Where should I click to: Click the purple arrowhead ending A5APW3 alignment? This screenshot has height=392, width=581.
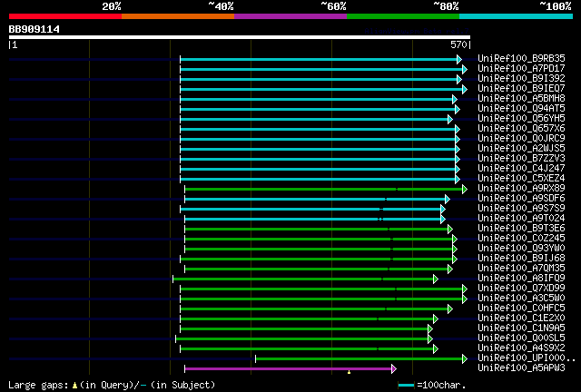click(394, 368)
